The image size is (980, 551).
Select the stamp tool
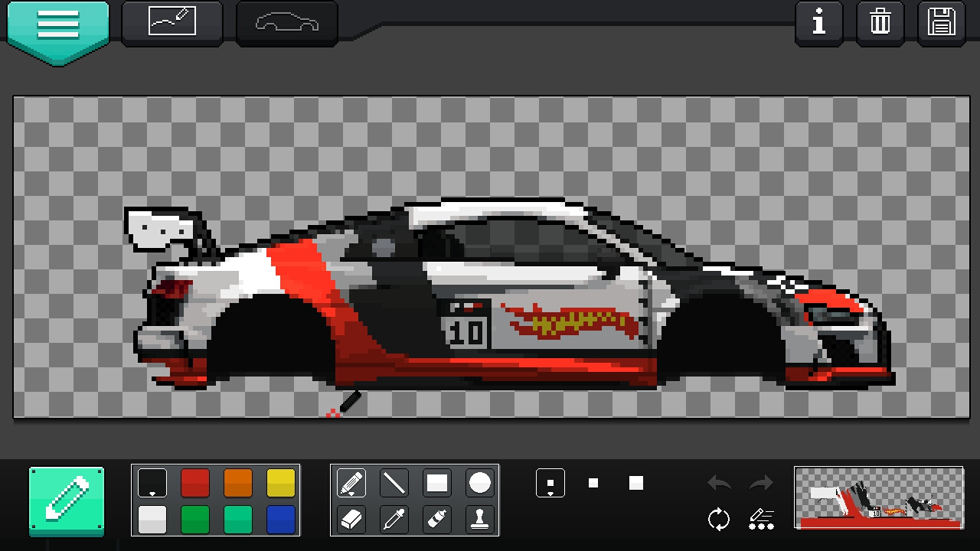tap(480, 520)
